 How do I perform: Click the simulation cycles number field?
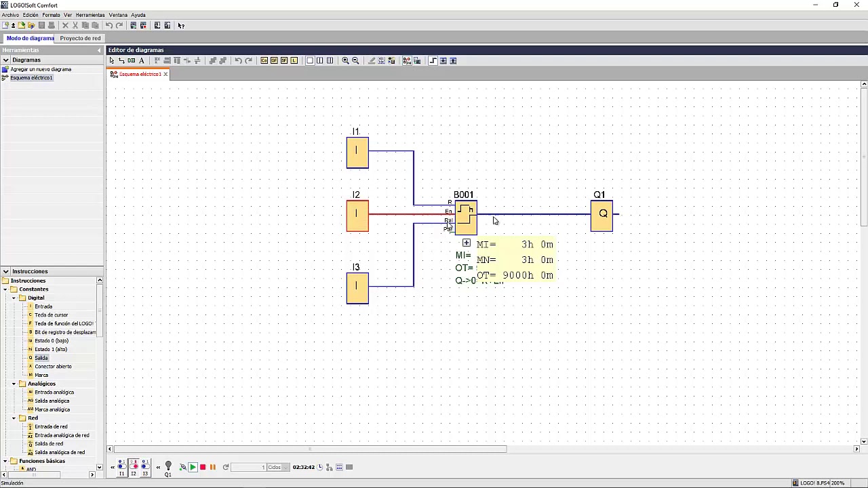pyautogui.click(x=248, y=467)
